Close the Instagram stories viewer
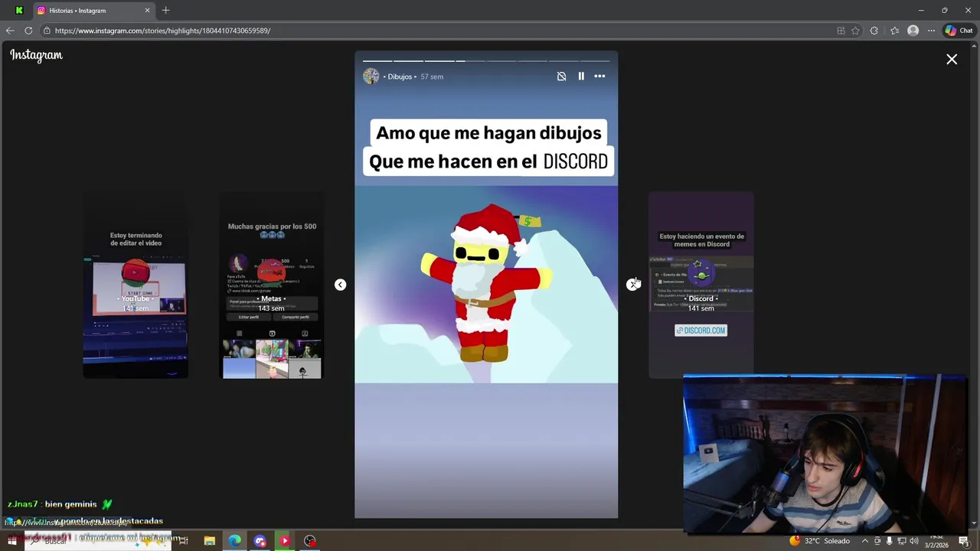This screenshot has width=980, height=551. point(952,59)
